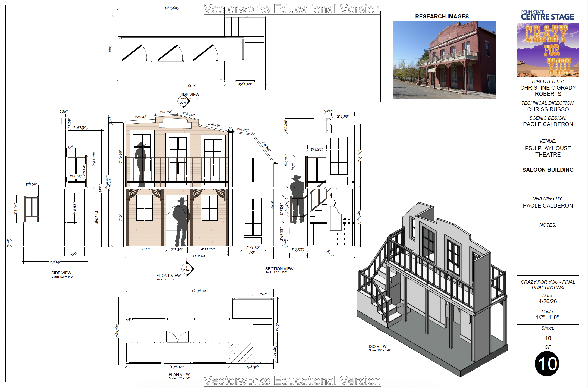Screen dimensions: 588x388
Task: Click the 'DIRECTED BY:' label
Action: 548,81
